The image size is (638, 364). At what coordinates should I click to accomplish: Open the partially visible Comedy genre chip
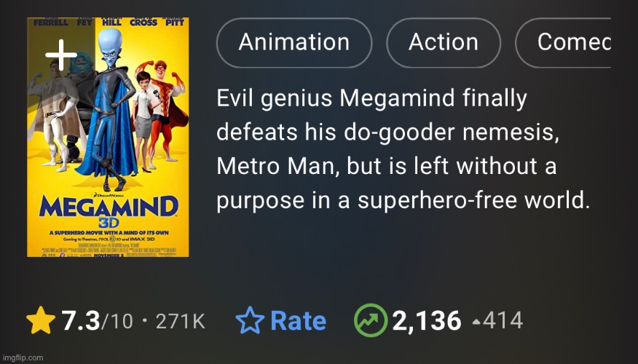572,42
